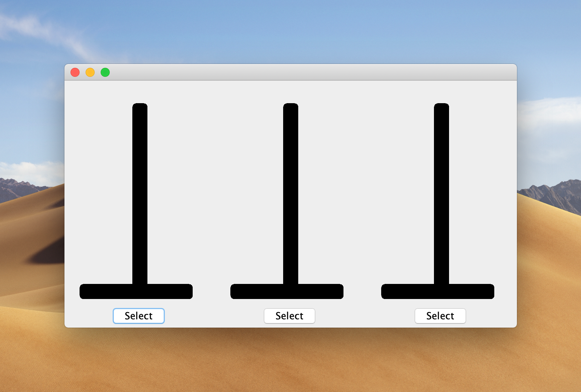Click the rounded top tip of the middle peg

[x=291, y=105]
